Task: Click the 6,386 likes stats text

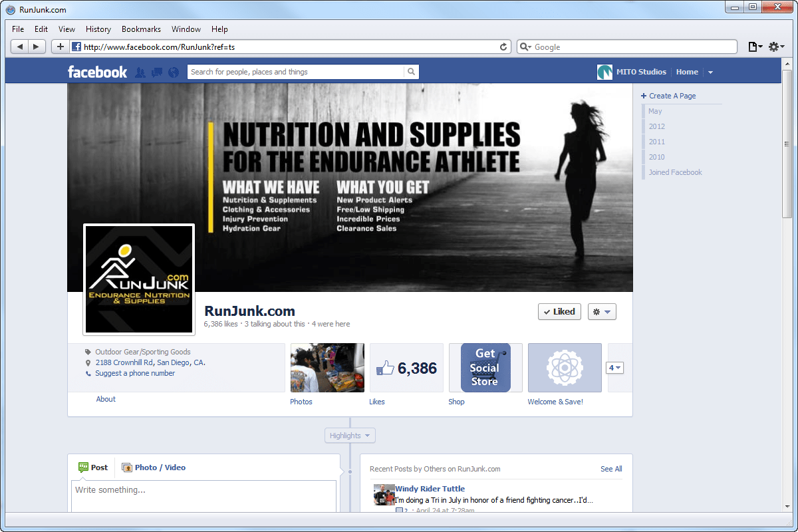Action: click(x=221, y=324)
